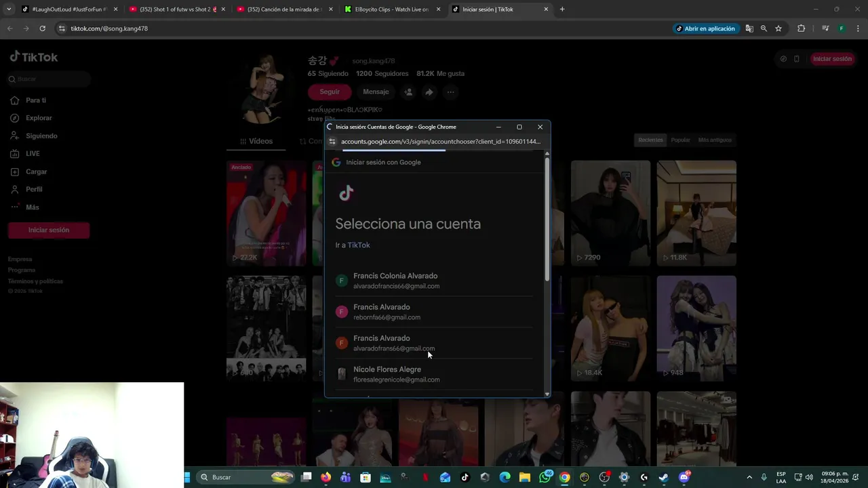The width and height of the screenshot is (868, 488).
Task: Click the TikTok logo in sidebar
Action: [34, 57]
